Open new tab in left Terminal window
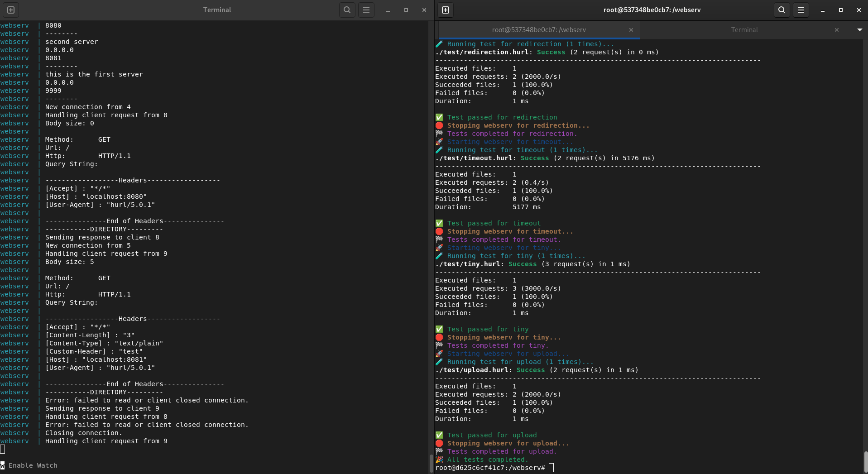Viewport: 868px width, 474px height. click(11, 10)
